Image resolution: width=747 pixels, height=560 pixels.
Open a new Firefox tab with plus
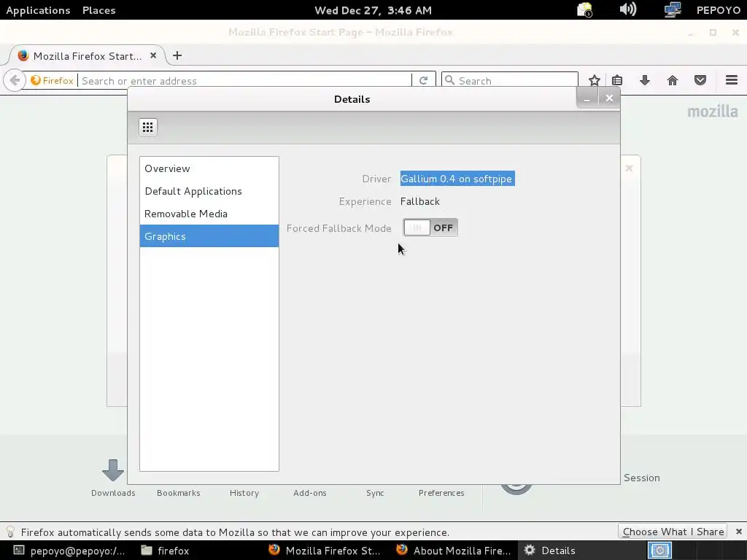pyautogui.click(x=177, y=55)
